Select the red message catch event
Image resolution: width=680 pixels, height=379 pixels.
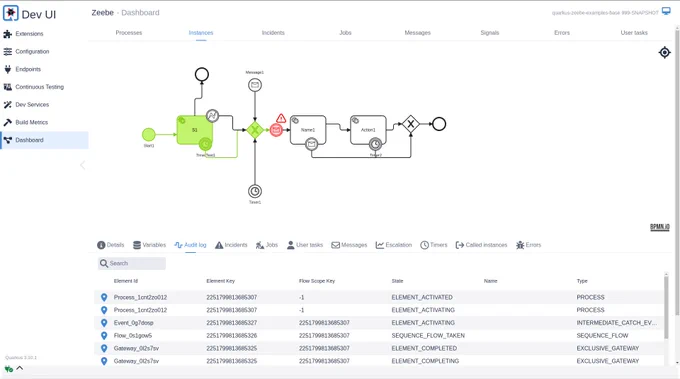276,130
